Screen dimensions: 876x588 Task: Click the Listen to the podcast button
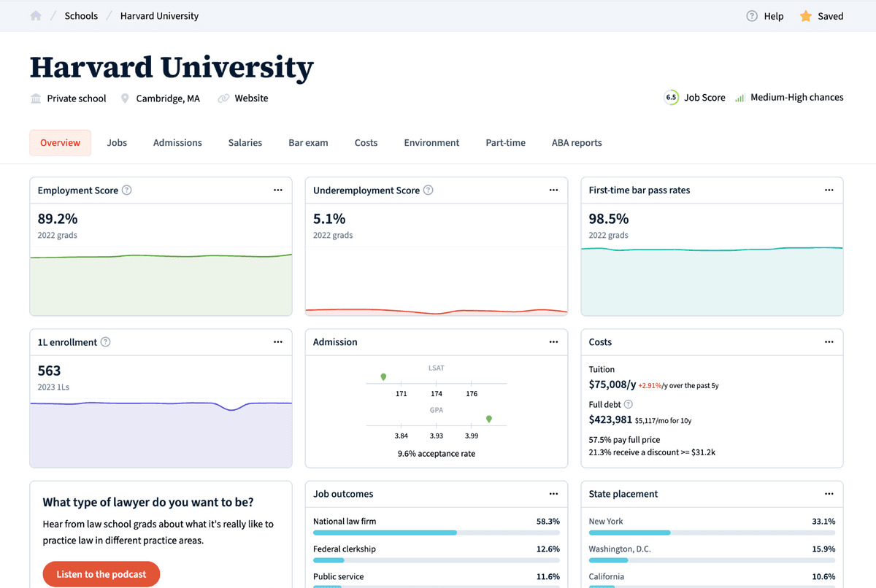pos(101,574)
